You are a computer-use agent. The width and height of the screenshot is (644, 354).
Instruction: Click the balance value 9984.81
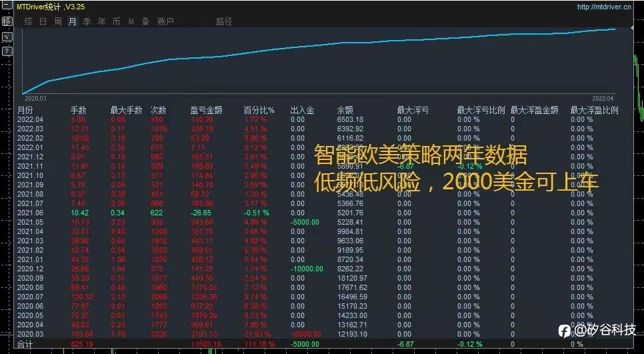click(351, 231)
